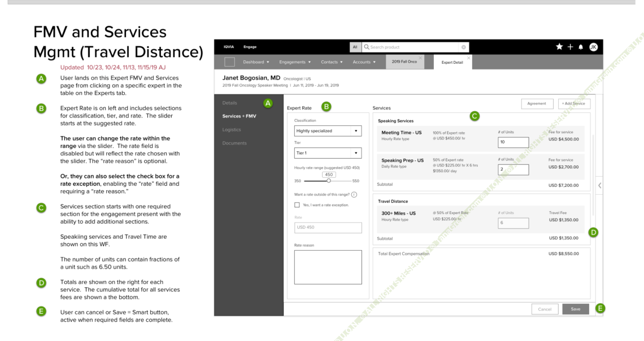644x341 pixels.
Task: Clear the search field with x icon
Action: (464, 47)
